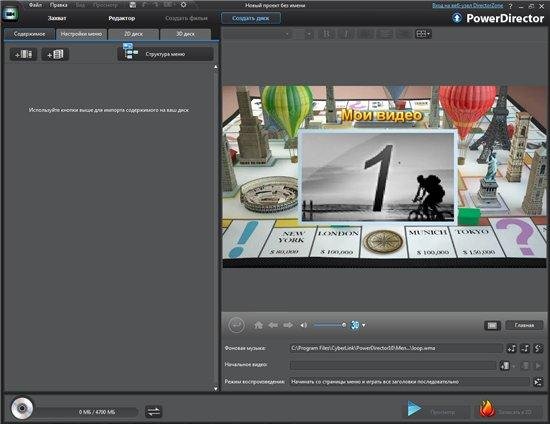Viewport: 550px width, 424px height.
Task: Toggle the 3D preview mode button
Action: point(355,325)
